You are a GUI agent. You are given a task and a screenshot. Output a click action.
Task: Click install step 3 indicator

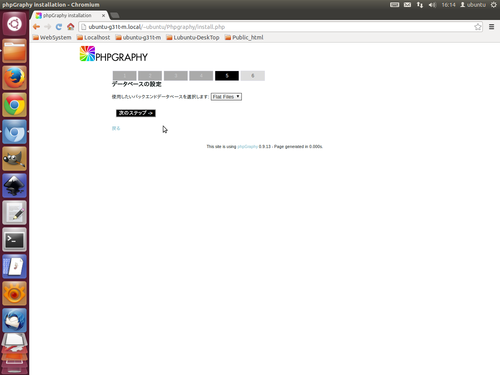coord(176,76)
